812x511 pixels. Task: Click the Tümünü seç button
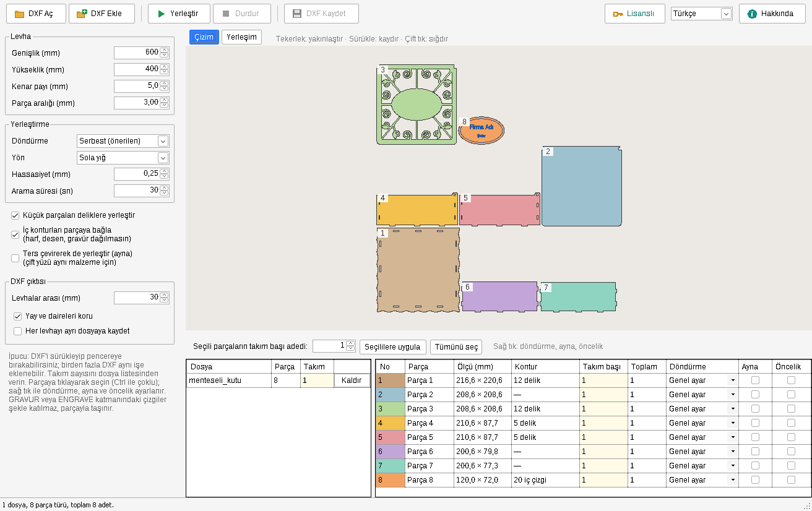coord(455,346)
